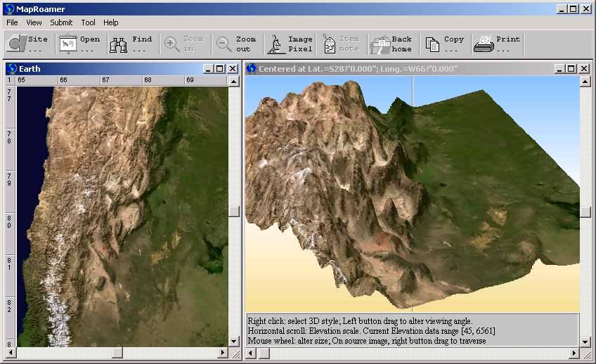The height and width of the screenshot is (364, 596).
Task: Click column ruler label 67
Action: (x=105, y=80)
